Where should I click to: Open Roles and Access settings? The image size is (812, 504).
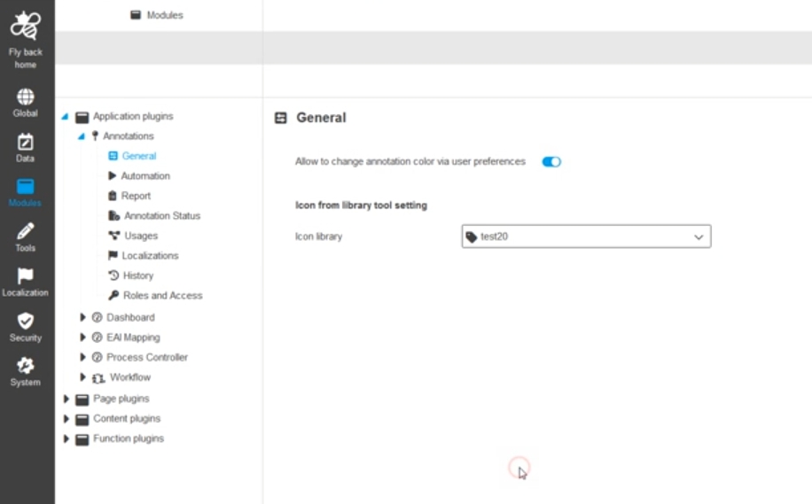point(162,296)
